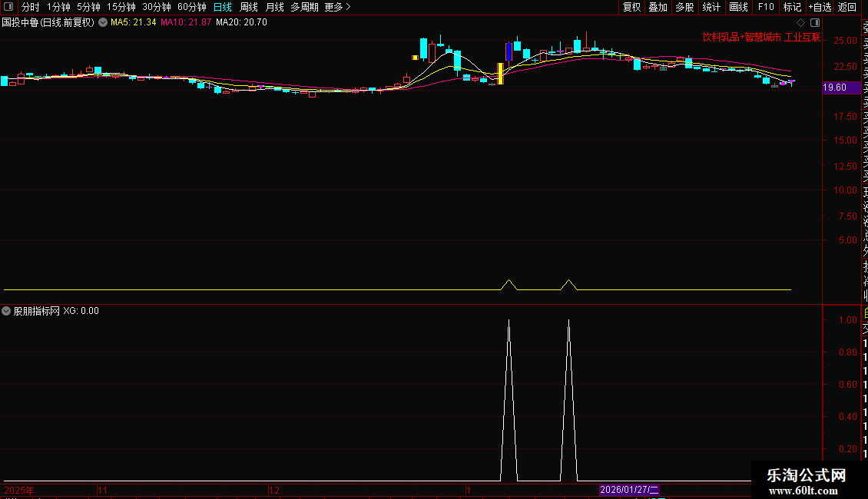Toggle the left sidebar panel icon

coord(8,7)
